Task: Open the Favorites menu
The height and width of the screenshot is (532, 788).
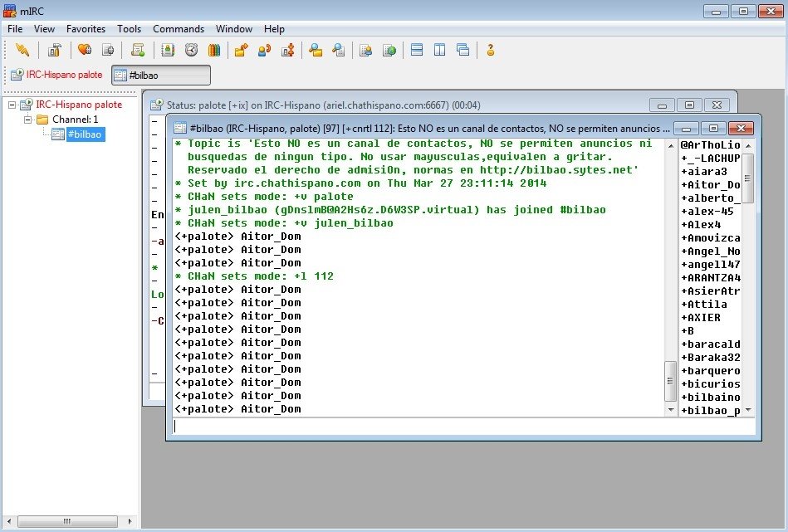Action: tap(86, 29)
